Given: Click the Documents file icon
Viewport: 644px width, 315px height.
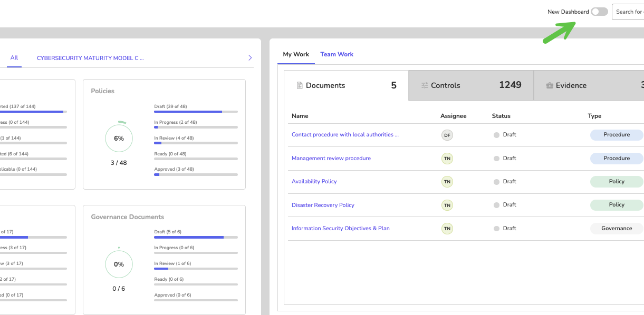Looking at the screenshot, I should (300, 85).
